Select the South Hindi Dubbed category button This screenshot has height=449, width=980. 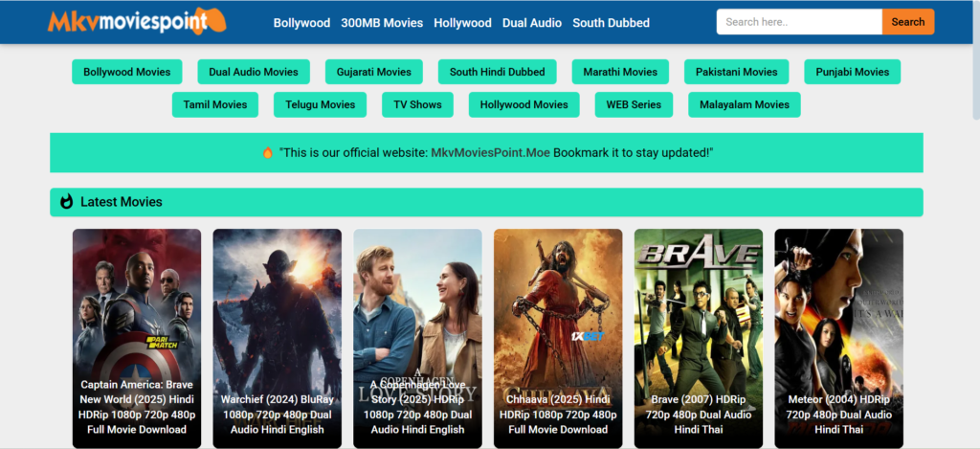(x=498, y=72)
